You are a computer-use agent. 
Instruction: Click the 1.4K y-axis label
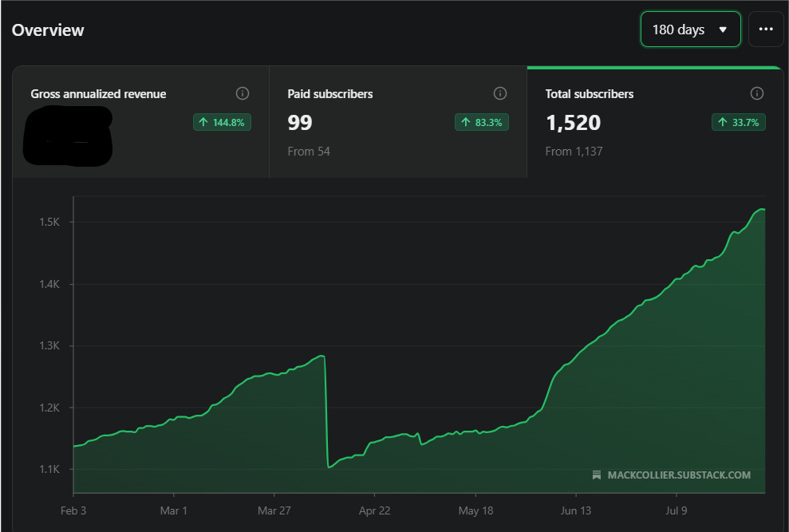point(49,285)
